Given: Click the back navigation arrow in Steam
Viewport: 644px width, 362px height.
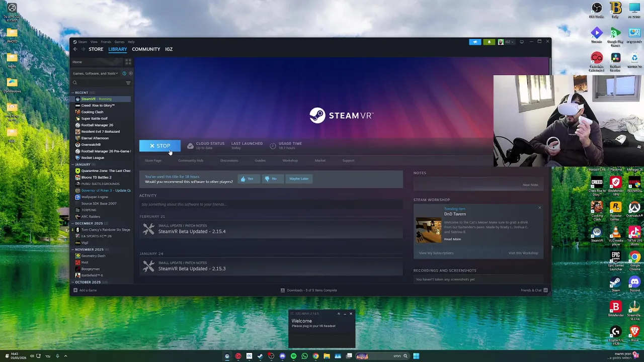Looking at the screenshot, I should (75, 49).
